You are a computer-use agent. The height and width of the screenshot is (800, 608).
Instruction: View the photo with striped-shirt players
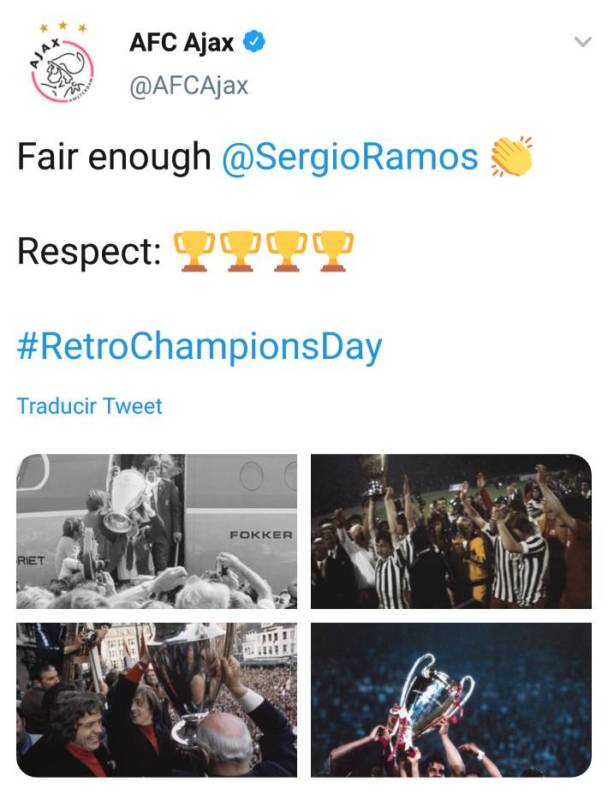[x=450, y=530]
